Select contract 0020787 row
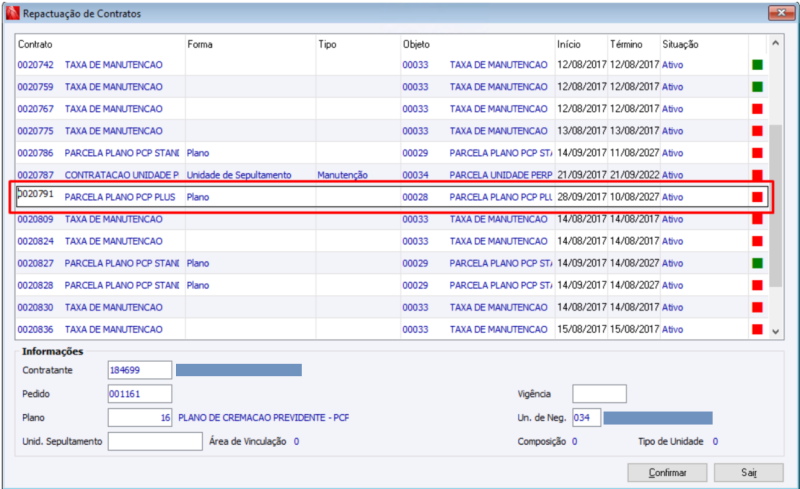This screenshot has height=489, width=800. [392, 175]
